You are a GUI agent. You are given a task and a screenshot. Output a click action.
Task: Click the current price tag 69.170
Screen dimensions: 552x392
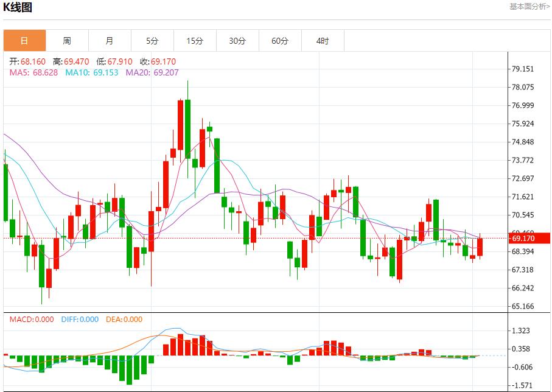pyautogui.click(x=525, y=239)
